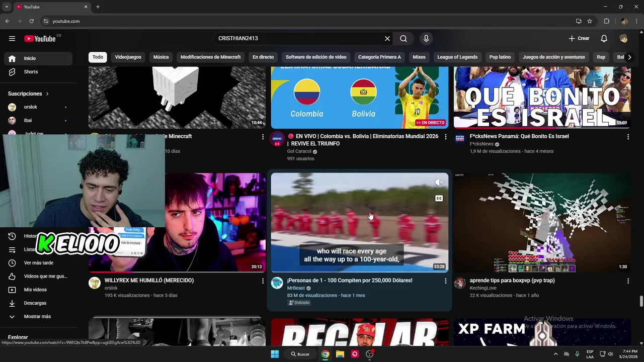Open the boxpvp Minecraft video thumbnail
This screenshot has height=362, width=644.
(x=542, y=223)
